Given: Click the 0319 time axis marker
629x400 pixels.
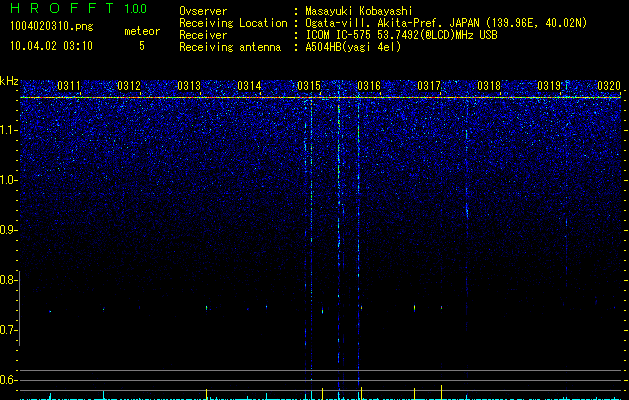Looking at the screenshot, I should pos(549,86).
